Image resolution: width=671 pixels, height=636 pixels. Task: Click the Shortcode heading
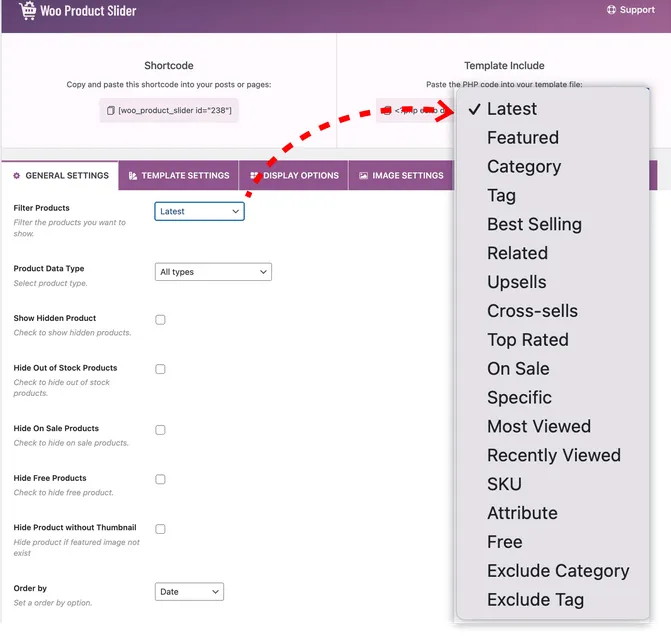[169, 65]
